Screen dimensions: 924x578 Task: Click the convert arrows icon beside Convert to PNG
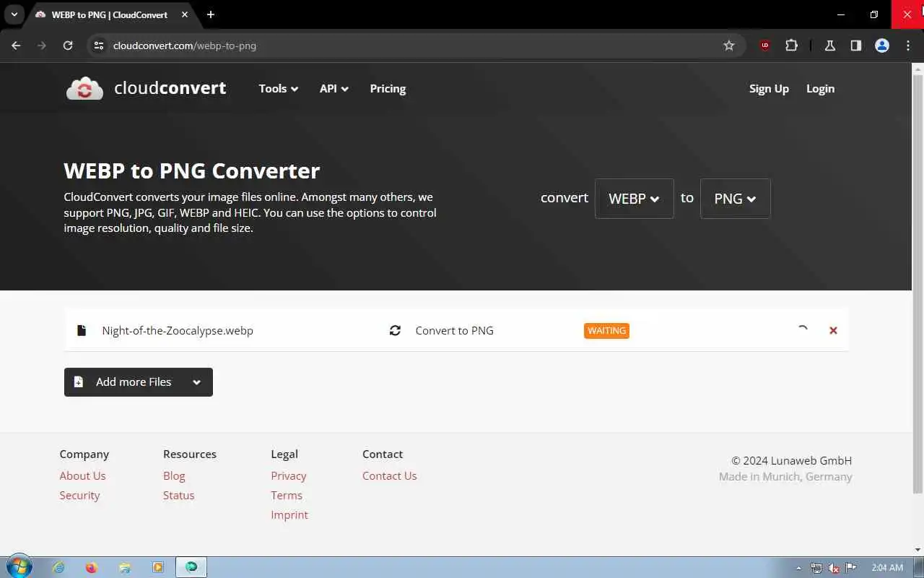tap(395, 330)
